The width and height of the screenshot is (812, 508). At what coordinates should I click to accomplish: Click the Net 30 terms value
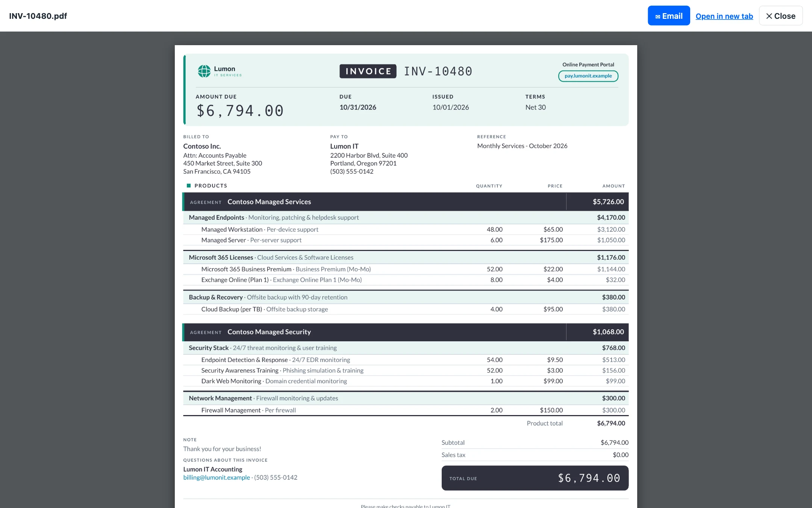click(x=536, y=107)
